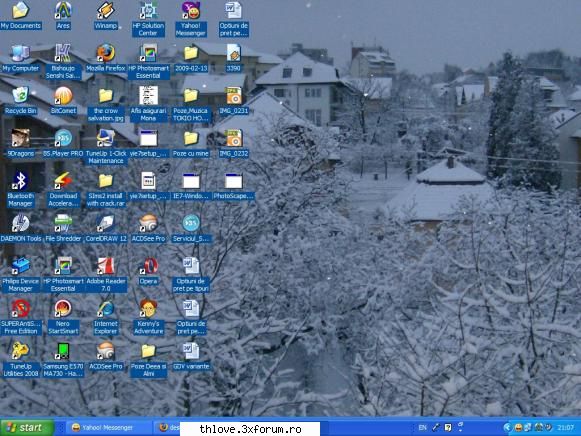
Task: Expand hidden tray icons arrow
Action: (x=507, y=427)
